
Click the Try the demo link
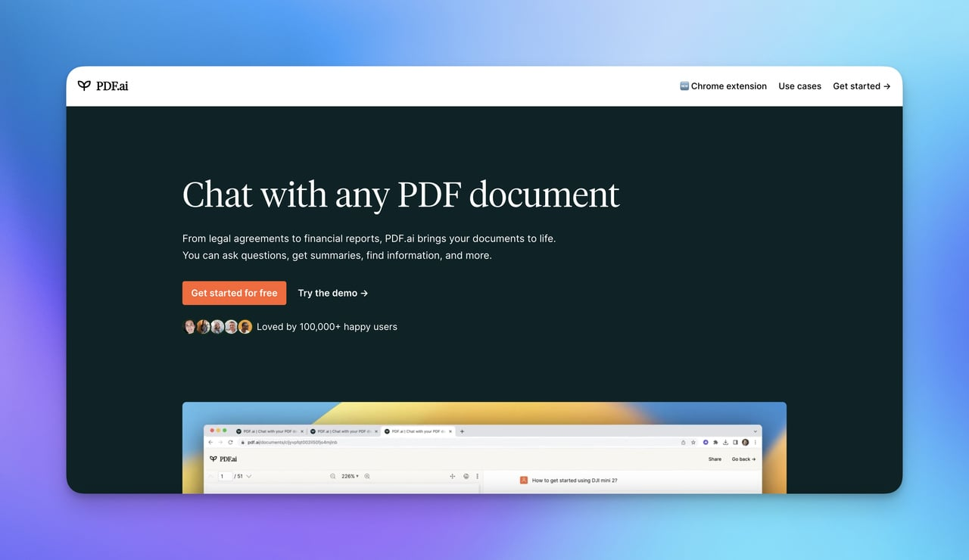coord(332,293)
